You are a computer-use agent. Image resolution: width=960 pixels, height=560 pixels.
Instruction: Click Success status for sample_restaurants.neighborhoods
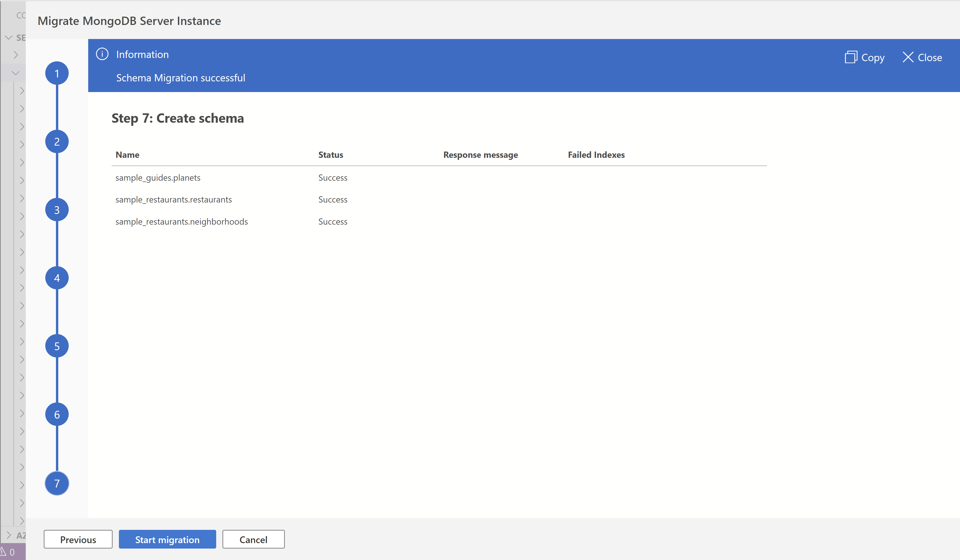click(332, 222)
